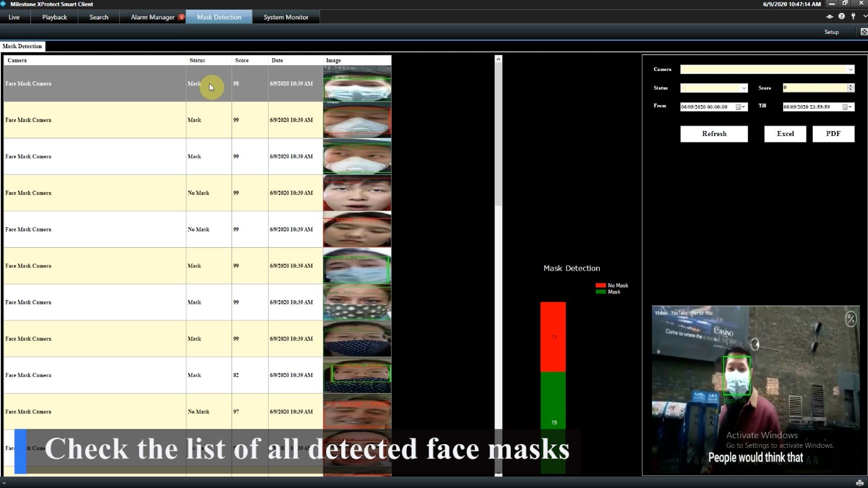Increase Score value with up stepper arrow

[x=851, y=85]
